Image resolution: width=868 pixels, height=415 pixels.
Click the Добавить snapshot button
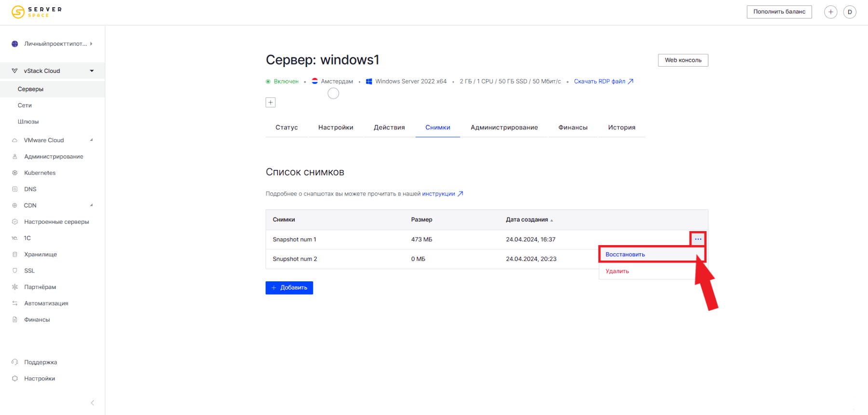(289, 288)
